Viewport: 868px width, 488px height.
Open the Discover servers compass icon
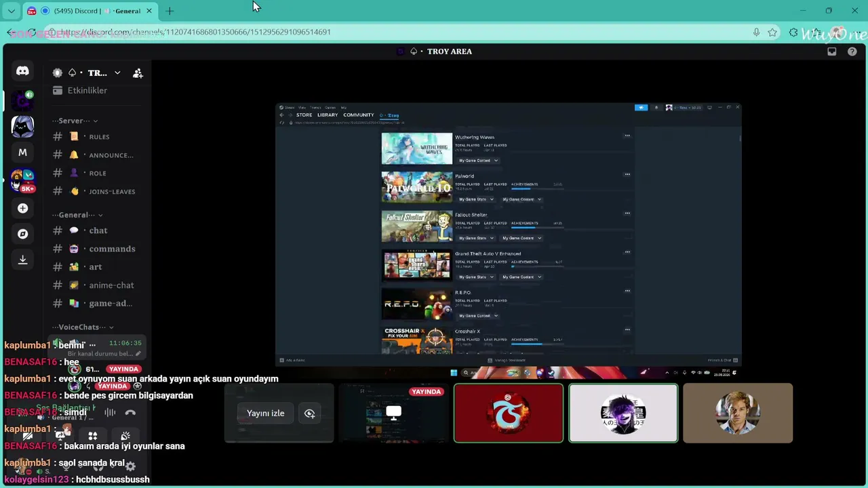click(22, 234)
